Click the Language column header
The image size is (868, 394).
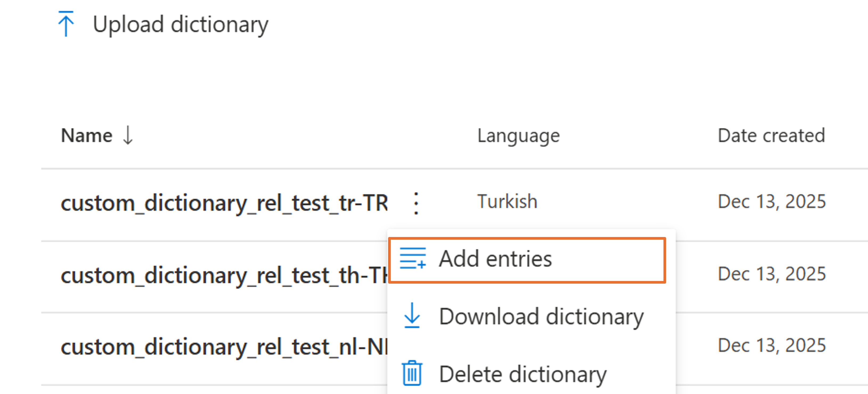(x=519, y=136)
